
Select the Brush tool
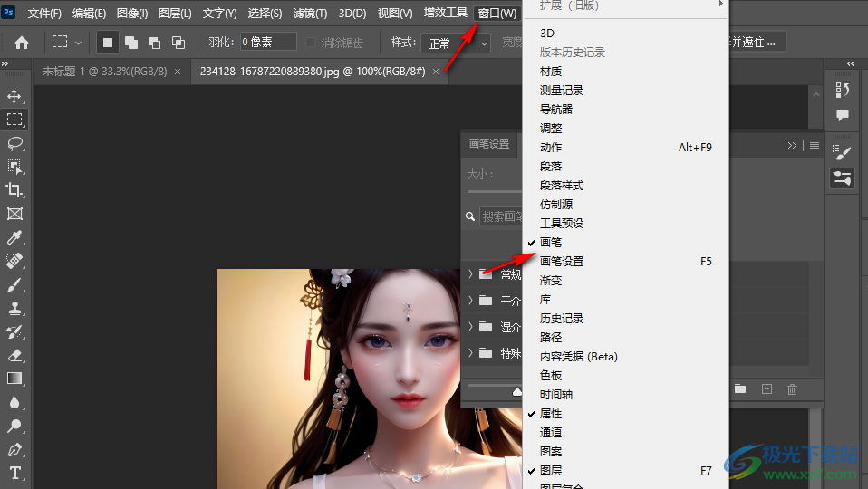14,284
